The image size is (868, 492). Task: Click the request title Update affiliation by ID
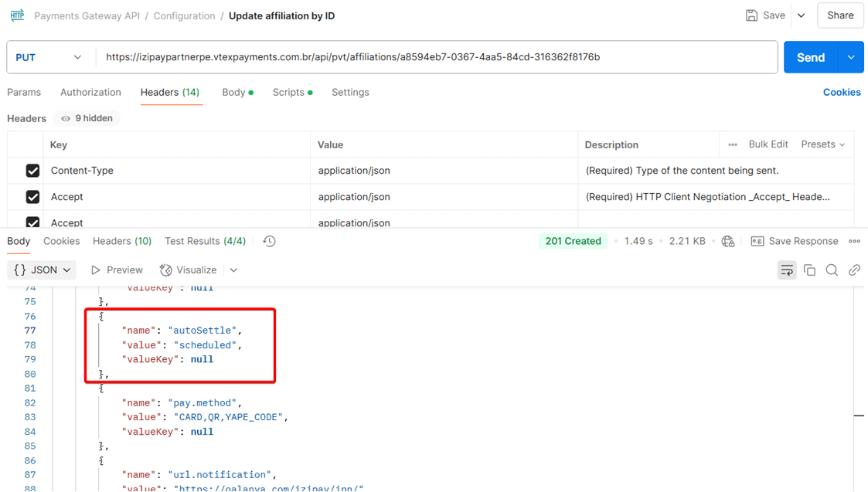(282, 16)
